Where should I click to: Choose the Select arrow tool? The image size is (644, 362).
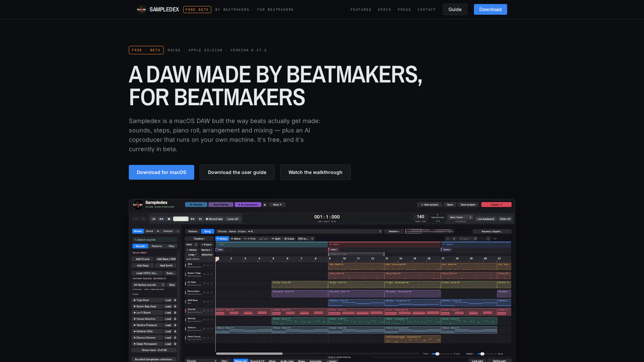pos(222,239)
